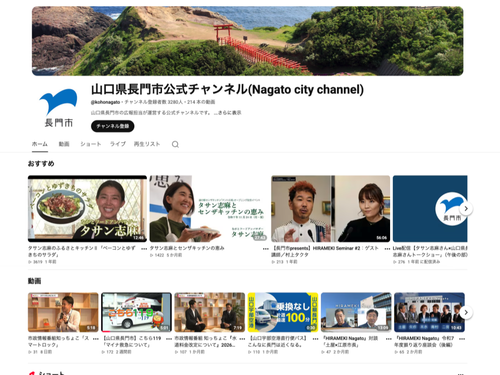Open three-dot menu for 年度振り返り座談会 video

point(462,339)
